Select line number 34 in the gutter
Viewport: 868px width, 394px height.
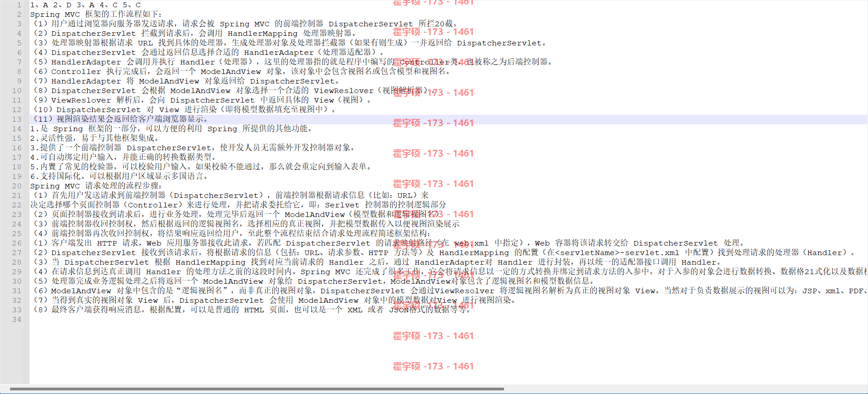click(17, 320)
